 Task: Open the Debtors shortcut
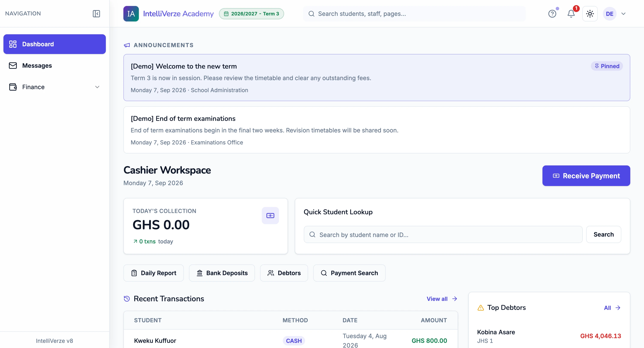(x=284, y=273)
